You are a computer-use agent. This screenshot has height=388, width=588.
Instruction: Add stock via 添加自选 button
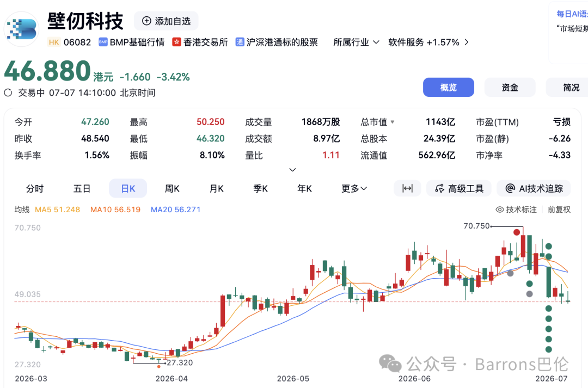166,21
